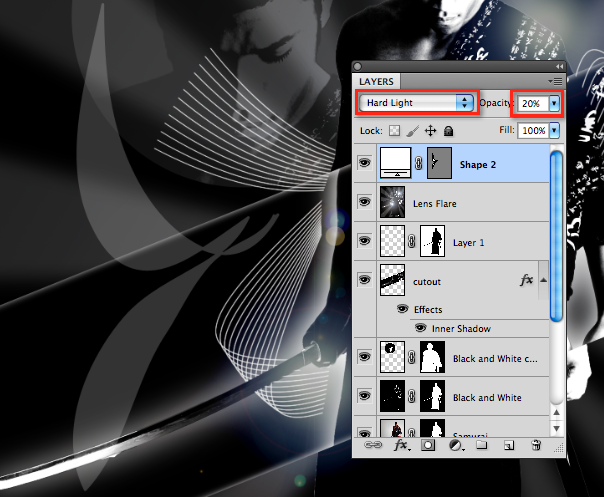The width and height of the screenshot is (604, 497).
Task: Enable lock transparent pixels
Action: tap(394, 131)
